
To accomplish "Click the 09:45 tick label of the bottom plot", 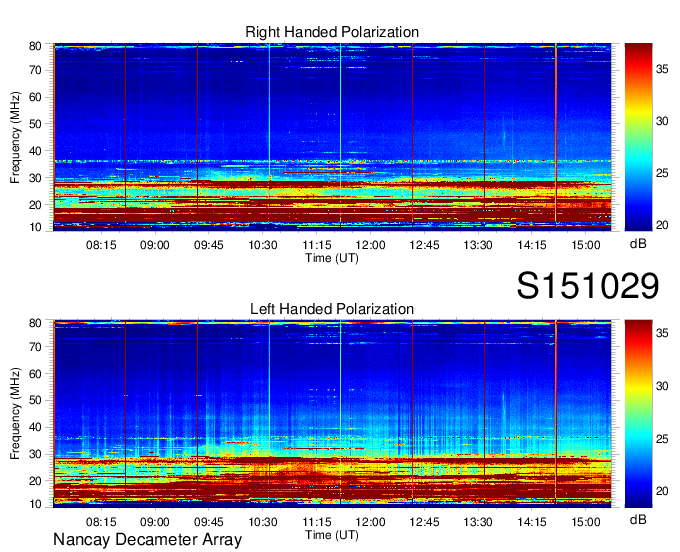I will pos(209,522).
